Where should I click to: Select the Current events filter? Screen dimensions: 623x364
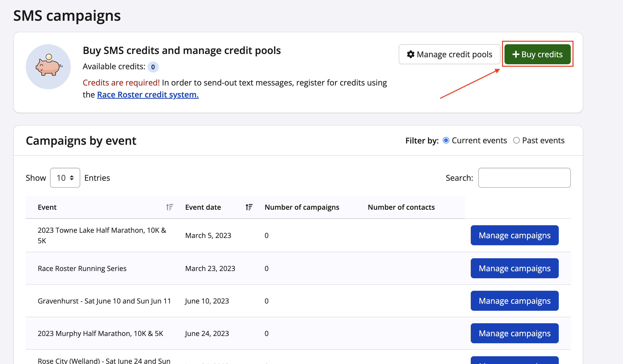click(x=446, y=140)
